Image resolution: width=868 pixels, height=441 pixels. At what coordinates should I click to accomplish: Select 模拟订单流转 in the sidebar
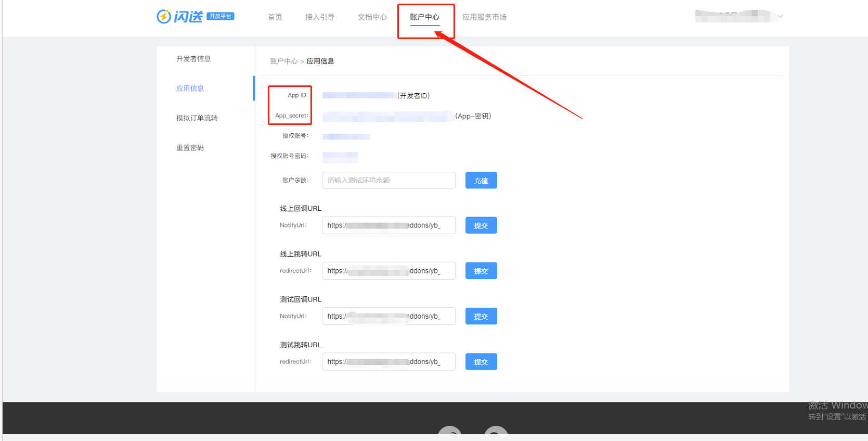click(197, 118)
